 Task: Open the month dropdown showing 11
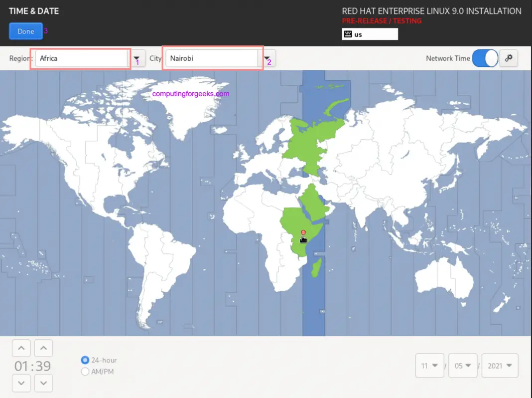pyautogui.click(x=429, y=366)
